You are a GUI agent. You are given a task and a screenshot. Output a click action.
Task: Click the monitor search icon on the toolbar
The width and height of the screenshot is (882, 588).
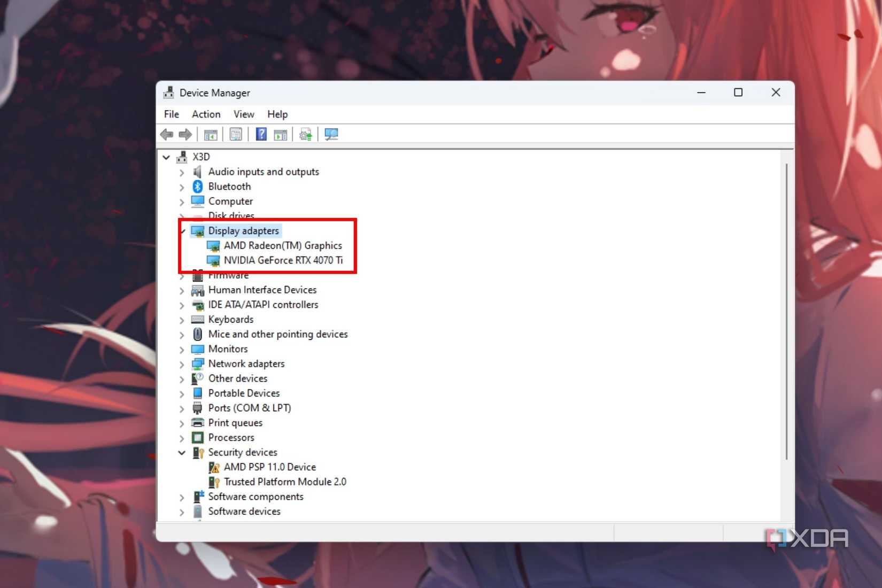331,134
